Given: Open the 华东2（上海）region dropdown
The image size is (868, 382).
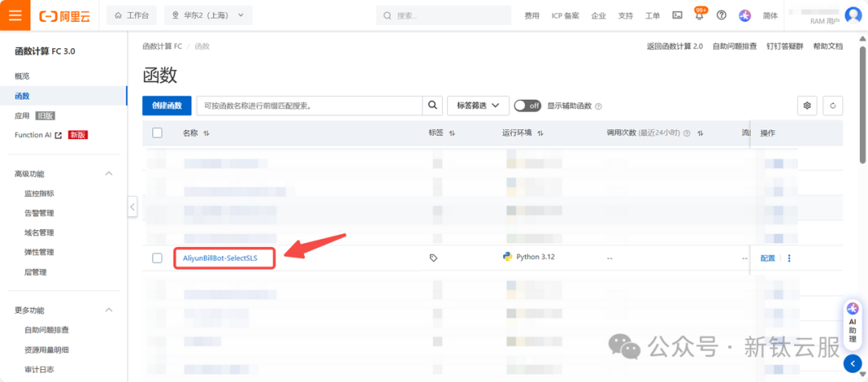Looking at the screenshot, I should pyautogui.click(x=208, y=15).
